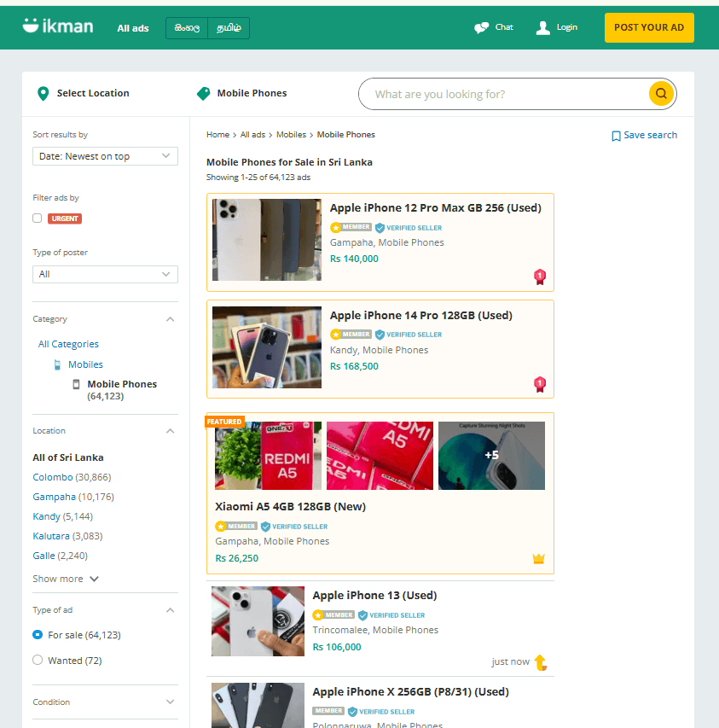This screenshot has width=719, height=728.
Task: Expand the Condition filter section
Action: pyautogui.click(x=170, y=702)
